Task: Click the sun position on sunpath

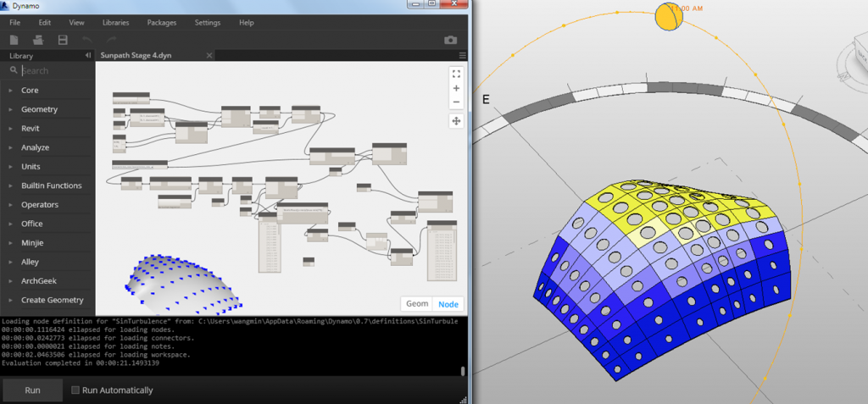Action: point(669,18)
